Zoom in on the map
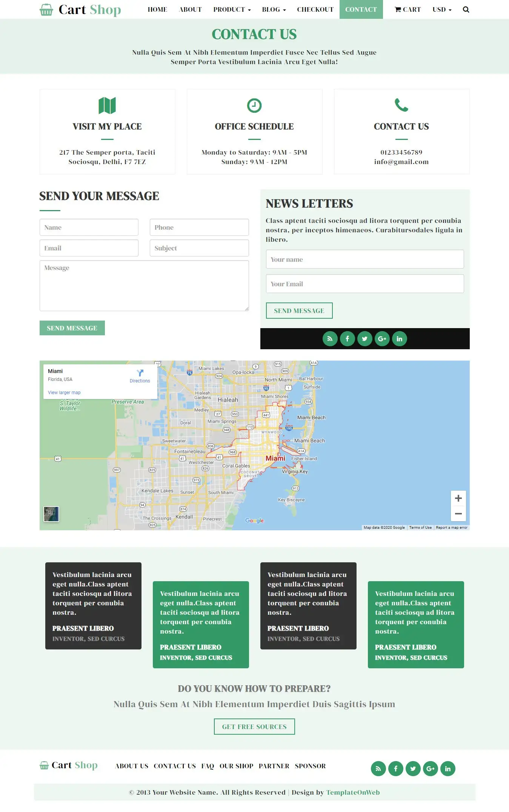This screenshot has height=812, width=509. 458,498
